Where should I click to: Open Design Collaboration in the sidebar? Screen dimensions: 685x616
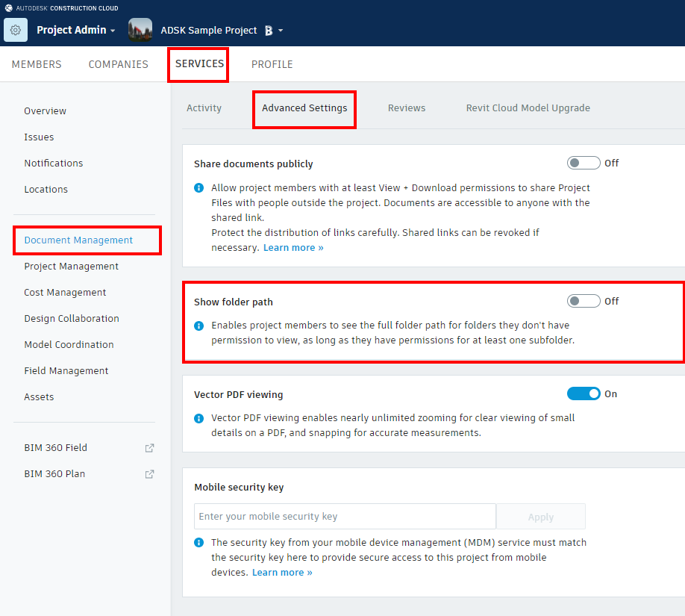(x=72, y=319)
